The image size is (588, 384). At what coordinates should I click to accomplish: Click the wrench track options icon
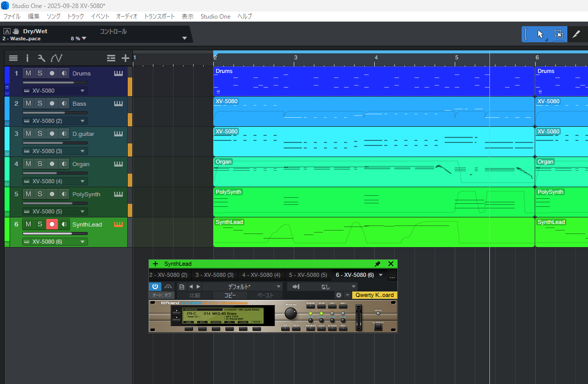coord(41,58)
